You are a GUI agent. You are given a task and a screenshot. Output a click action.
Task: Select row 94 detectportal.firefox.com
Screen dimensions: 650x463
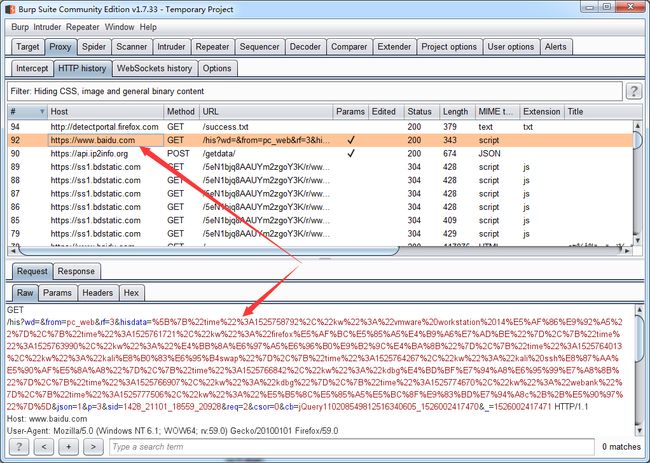pos(320,127)
